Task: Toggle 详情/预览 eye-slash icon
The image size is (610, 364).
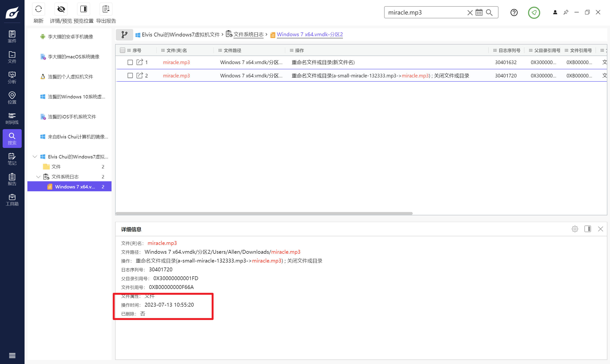Action: coord(61,9)
